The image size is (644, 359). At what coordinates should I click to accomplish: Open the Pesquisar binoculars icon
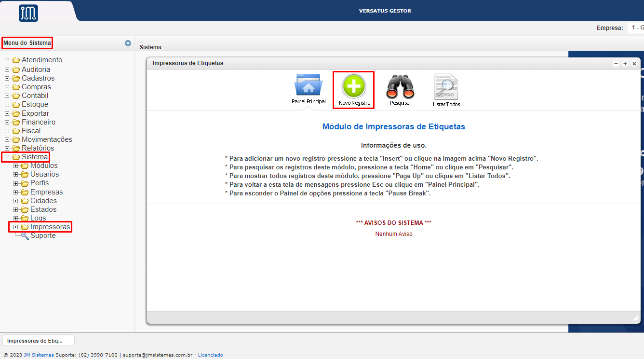tap(400, 87)
